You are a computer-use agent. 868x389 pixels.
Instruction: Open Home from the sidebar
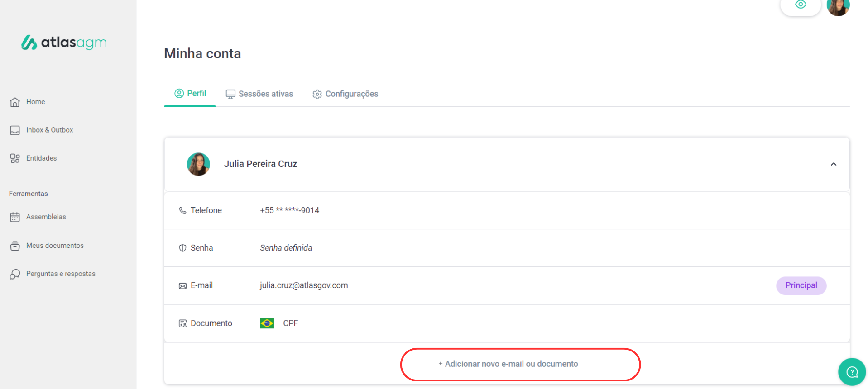pos(35,102)
